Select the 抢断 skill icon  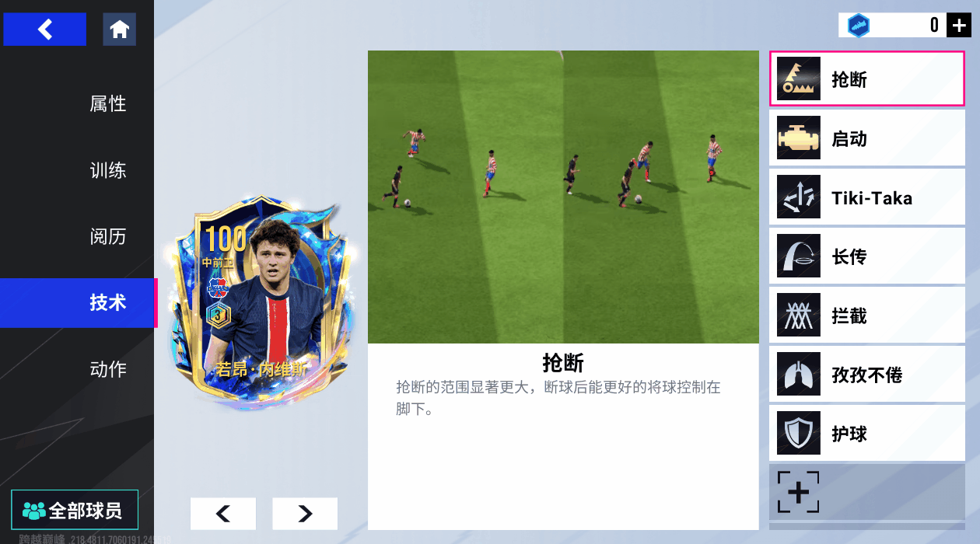[x=798, y=78]
